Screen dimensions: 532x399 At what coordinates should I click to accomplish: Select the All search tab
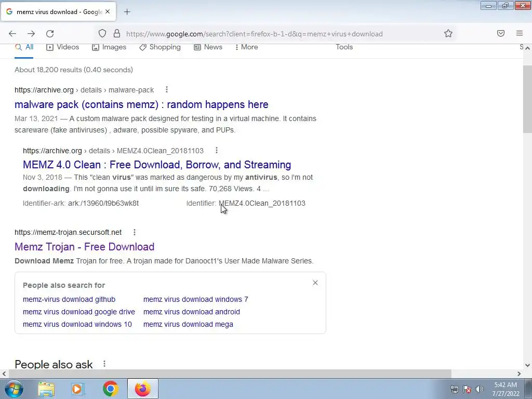click(x=24, y=47)
